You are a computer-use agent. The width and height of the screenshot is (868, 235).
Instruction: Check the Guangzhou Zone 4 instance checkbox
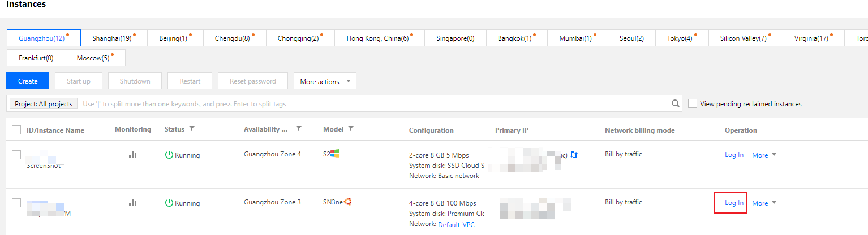pos(16,155)
